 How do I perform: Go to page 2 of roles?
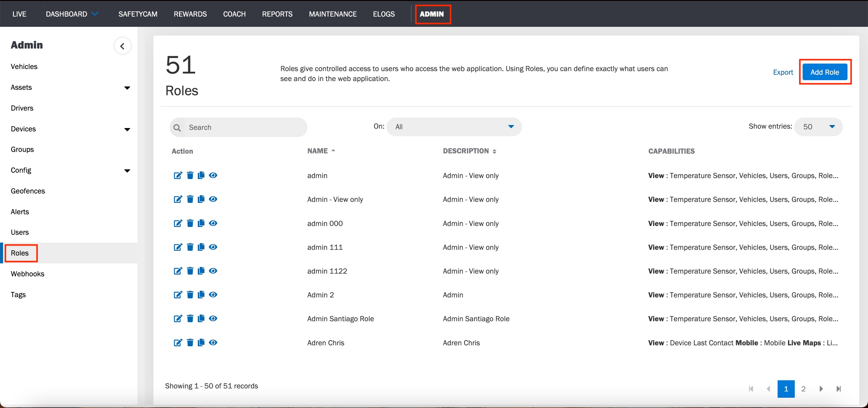[x=803, y=389]
